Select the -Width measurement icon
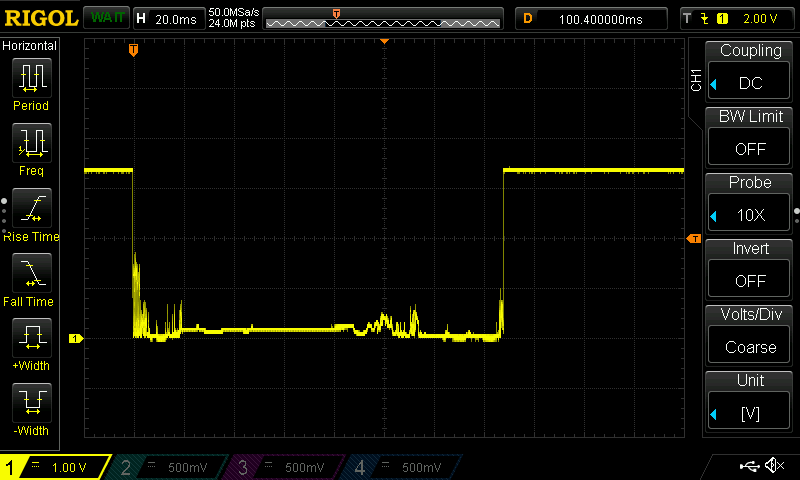The image size is (800, 480). pos(32,402)
